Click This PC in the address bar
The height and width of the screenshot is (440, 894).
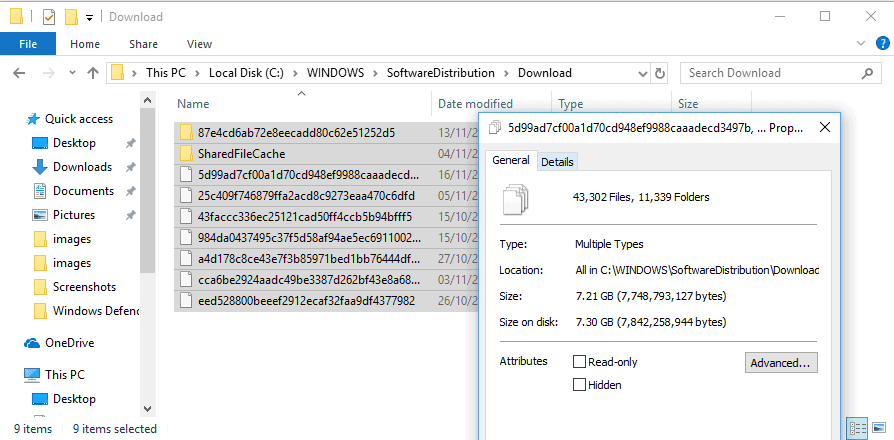(x=165, y=73)
